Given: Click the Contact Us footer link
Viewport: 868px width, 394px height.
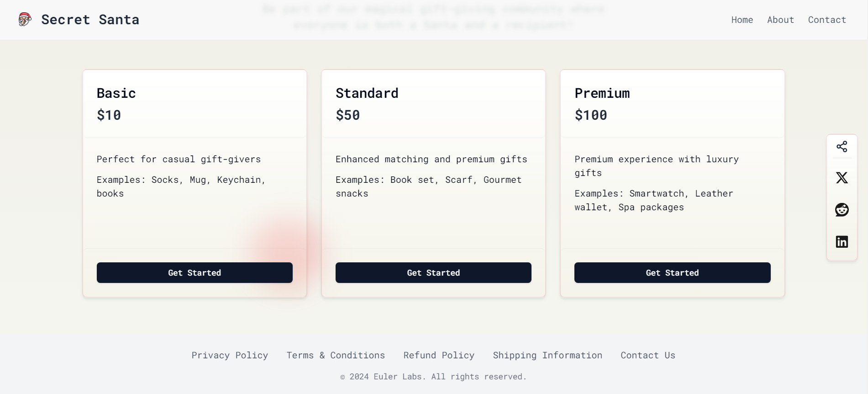Looking at the screenshot, I should tap(647, 355).
